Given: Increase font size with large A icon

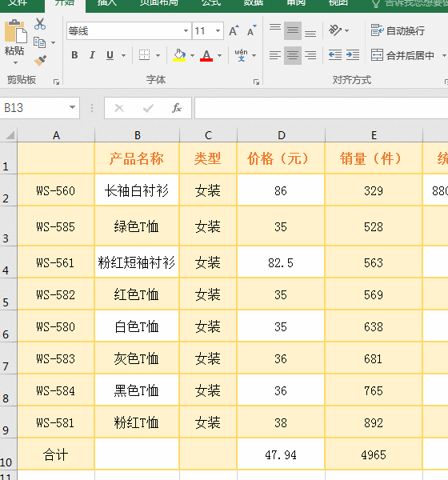Looking at the screenshot, I should point(234,30).
